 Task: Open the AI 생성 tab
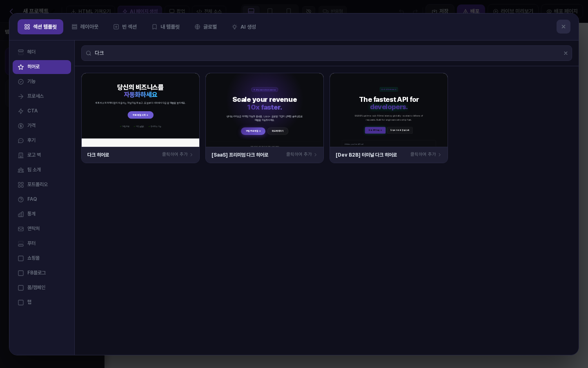(x=244, y=27)
